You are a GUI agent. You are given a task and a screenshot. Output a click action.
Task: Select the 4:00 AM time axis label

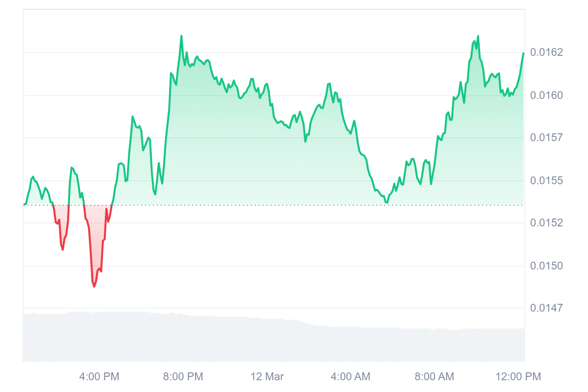click(x=350, y=377)
